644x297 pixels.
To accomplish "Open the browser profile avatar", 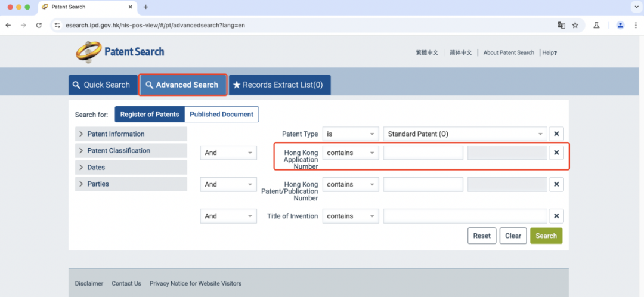I will pos(620,25).
